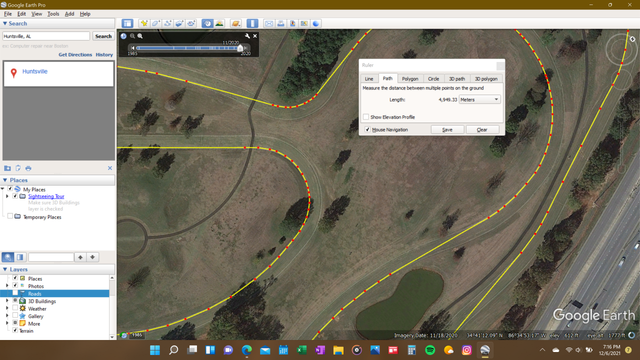Disable the Terrain layer checkbox
This screenshot has height=360, width=640.
[15, 331]
